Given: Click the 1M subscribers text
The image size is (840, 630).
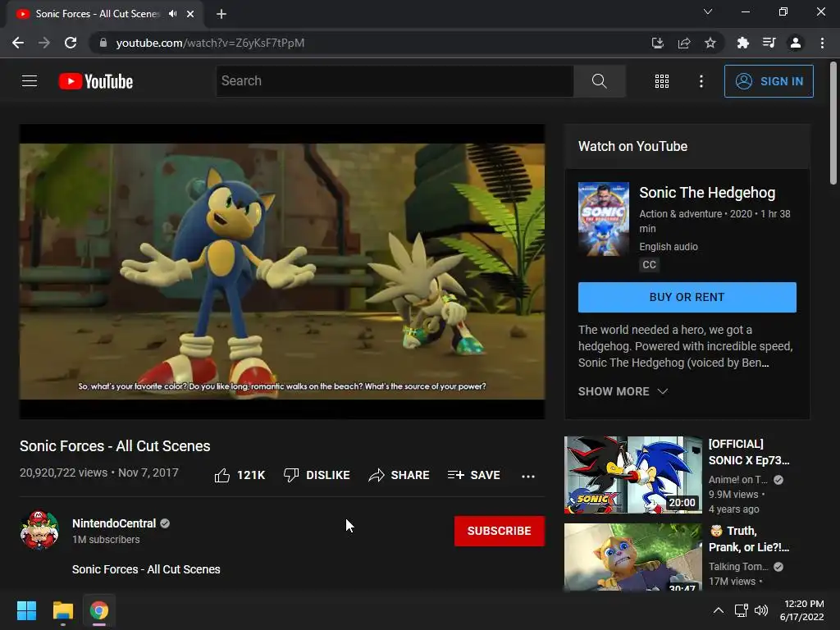Looking at the screenshot, I should pyautogui.click(x=106, y=540).
